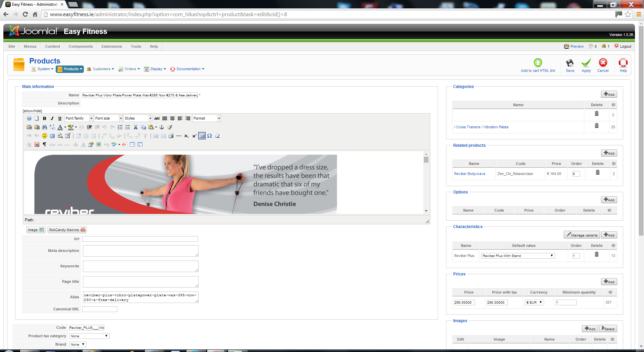Open the Font family dropdown
This screenshot has height=352, width=644.
(79, 118)
